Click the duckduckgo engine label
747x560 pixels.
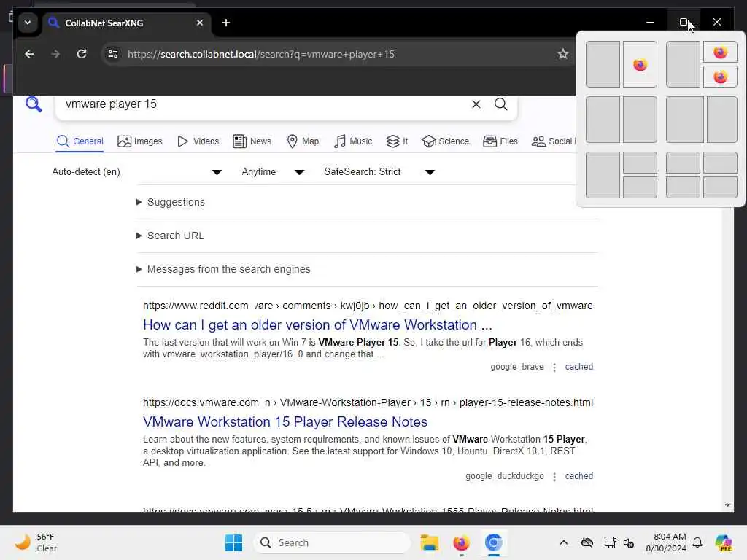(520, 476)
